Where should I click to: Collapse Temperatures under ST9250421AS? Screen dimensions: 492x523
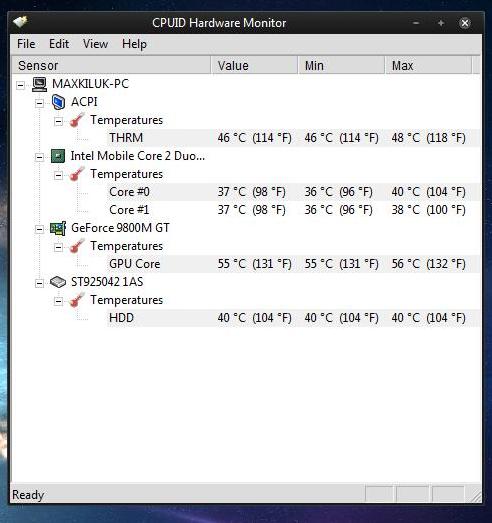pyautogui.click(x=58, y=301)
